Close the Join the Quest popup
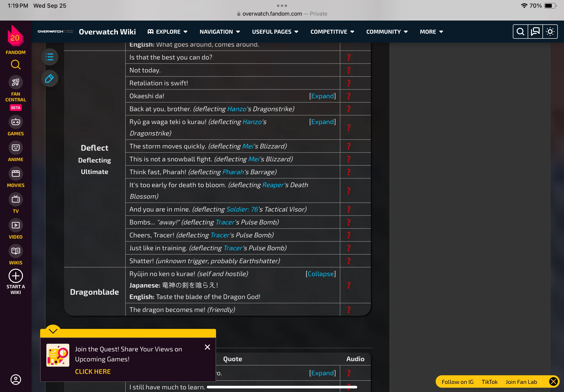 207,347
